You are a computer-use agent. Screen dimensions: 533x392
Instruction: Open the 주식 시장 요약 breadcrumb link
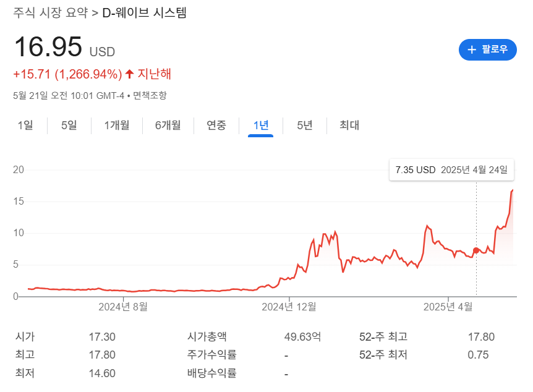[x=50, y=13]
